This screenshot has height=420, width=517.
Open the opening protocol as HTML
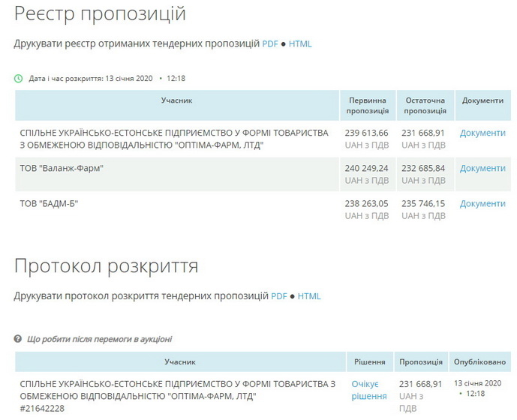click(309, 296)
